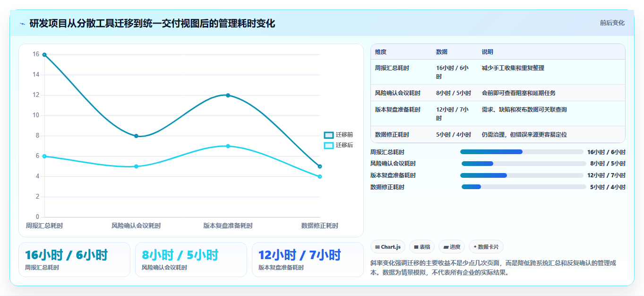Screen dimensions: 644x296
Task: Toggle the 迁移前 legend swatch
Action: pyautogui.click(x=329, y=135)
